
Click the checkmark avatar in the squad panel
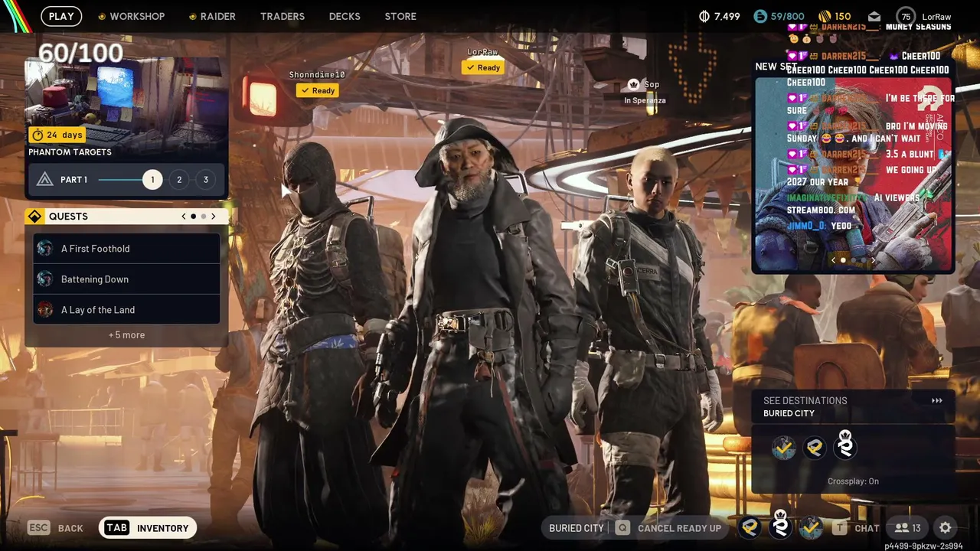[x=783, y=447]
